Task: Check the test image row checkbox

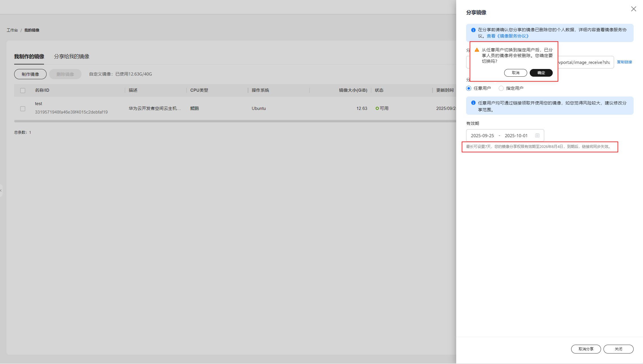Action: pyautogui.click(x=23, y=109)
